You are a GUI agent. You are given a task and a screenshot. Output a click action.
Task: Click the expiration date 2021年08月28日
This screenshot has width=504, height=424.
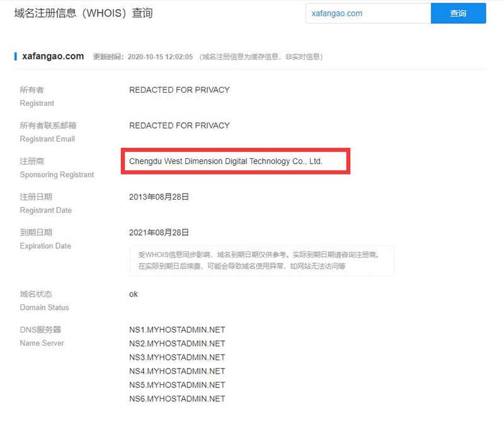159,232
